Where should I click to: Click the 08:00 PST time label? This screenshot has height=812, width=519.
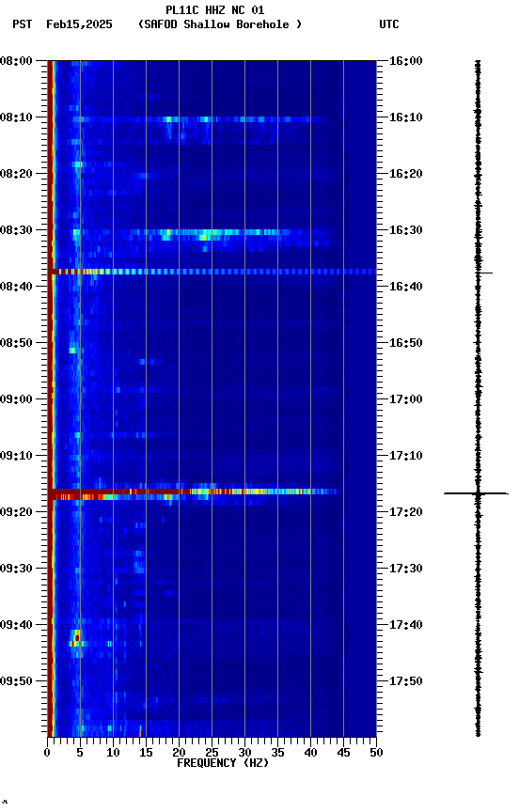pos(16,61)
